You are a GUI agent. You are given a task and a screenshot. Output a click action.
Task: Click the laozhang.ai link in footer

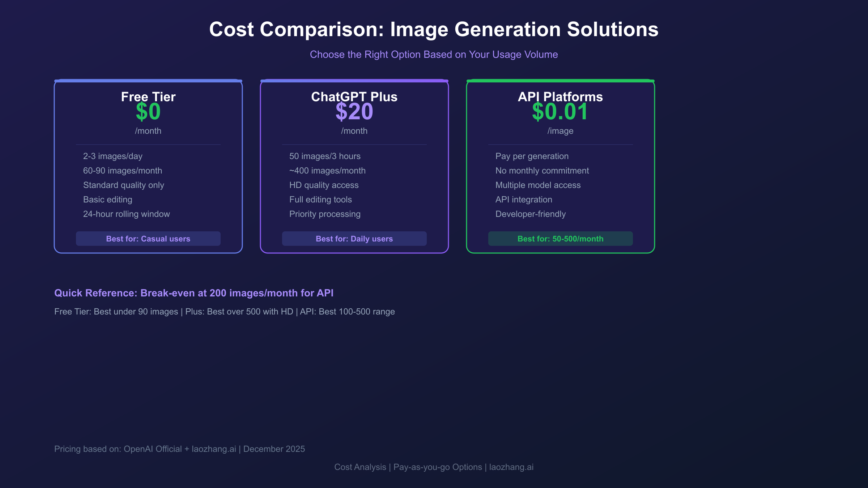(510, 467)
